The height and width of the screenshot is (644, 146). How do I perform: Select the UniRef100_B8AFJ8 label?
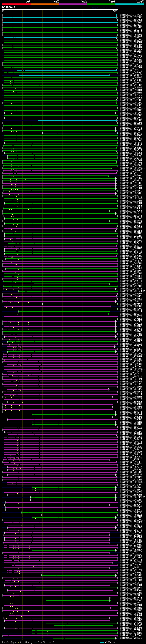(131, 598)
